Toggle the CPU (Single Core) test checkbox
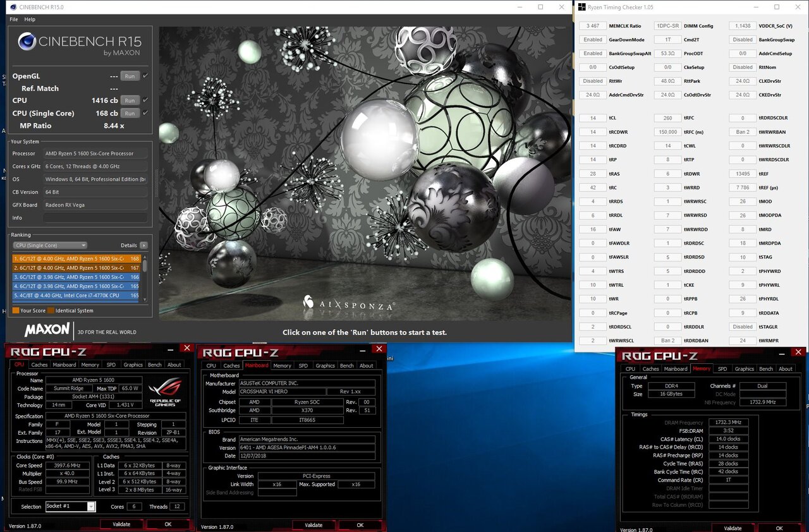Viewport: 809px width, 532px height. click(x=146, y=113)
